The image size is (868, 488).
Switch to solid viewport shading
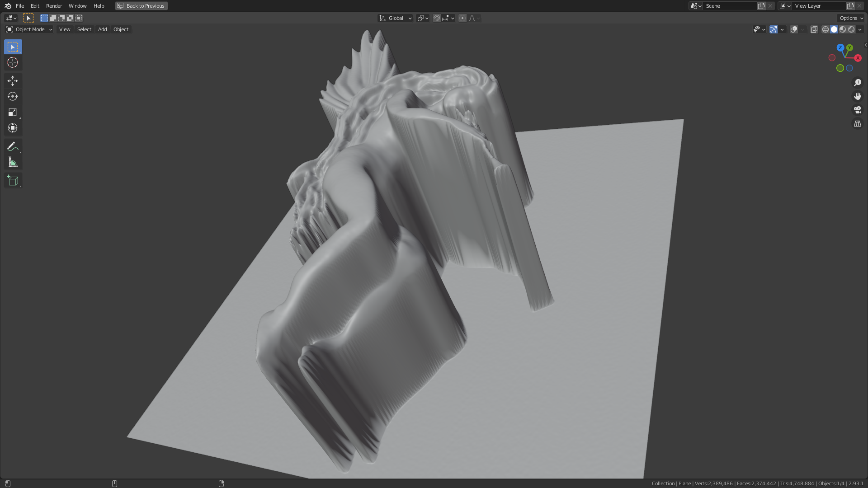[834, 29]
